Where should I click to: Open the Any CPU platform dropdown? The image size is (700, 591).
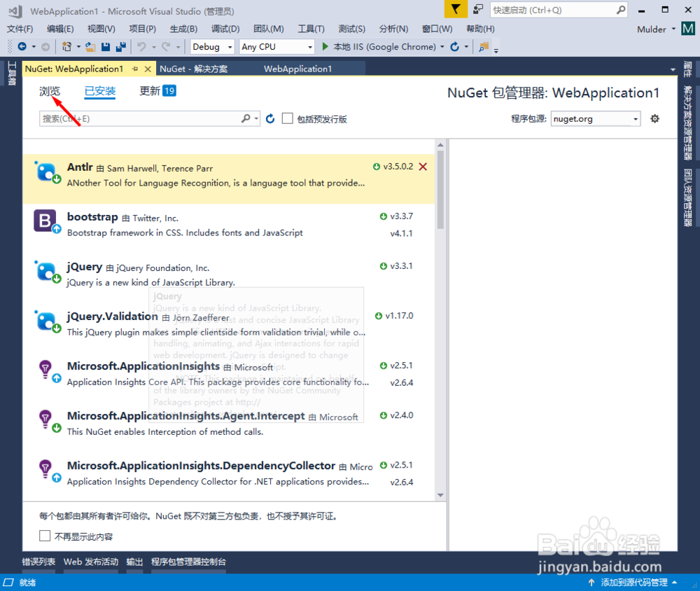276,46
